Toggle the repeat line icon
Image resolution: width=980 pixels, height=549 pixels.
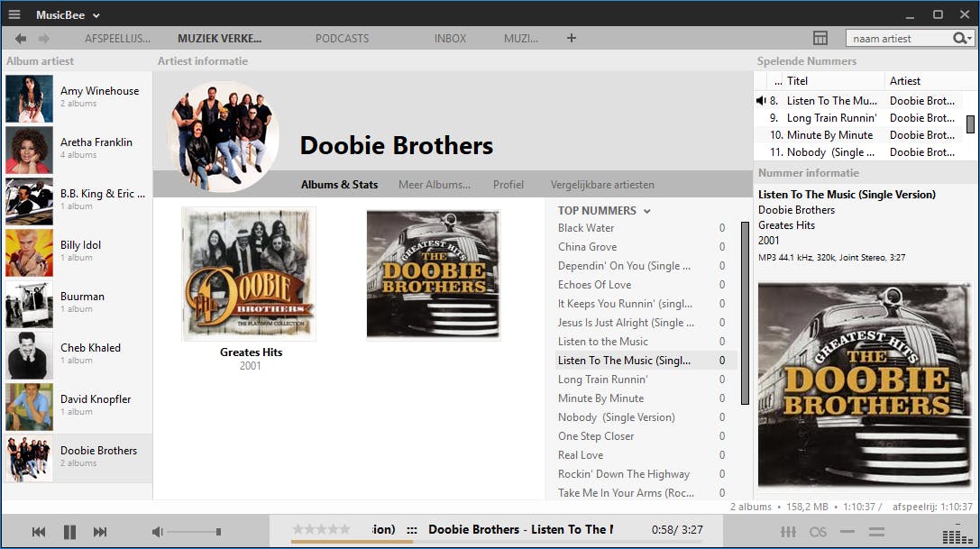(x=847, y=532)
